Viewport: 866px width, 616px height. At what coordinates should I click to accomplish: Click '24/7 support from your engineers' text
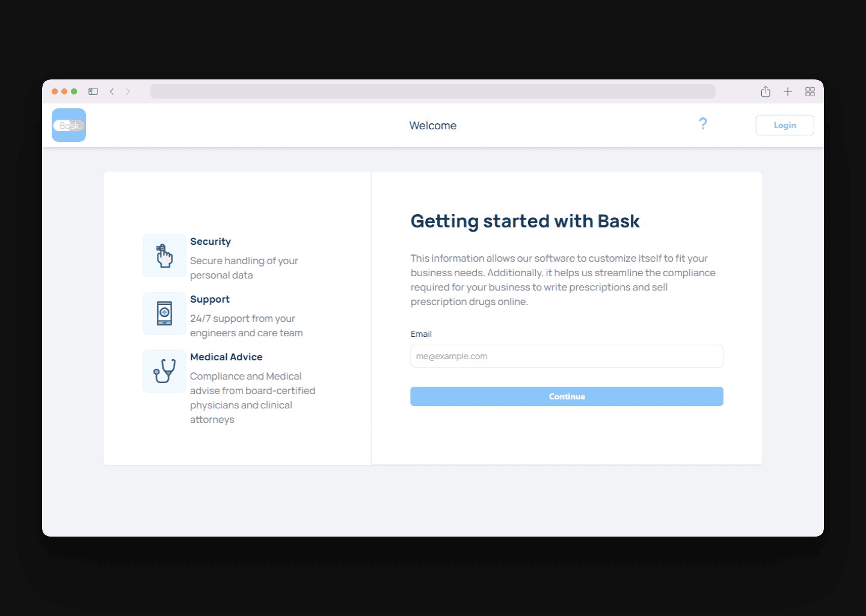click(x=247, y=325)
